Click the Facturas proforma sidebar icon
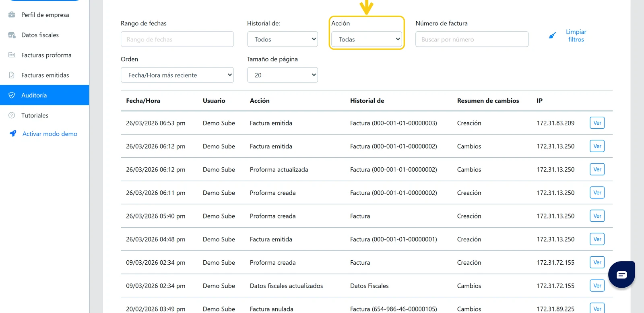Screen dimensions: 644x313 pos(12,55)
